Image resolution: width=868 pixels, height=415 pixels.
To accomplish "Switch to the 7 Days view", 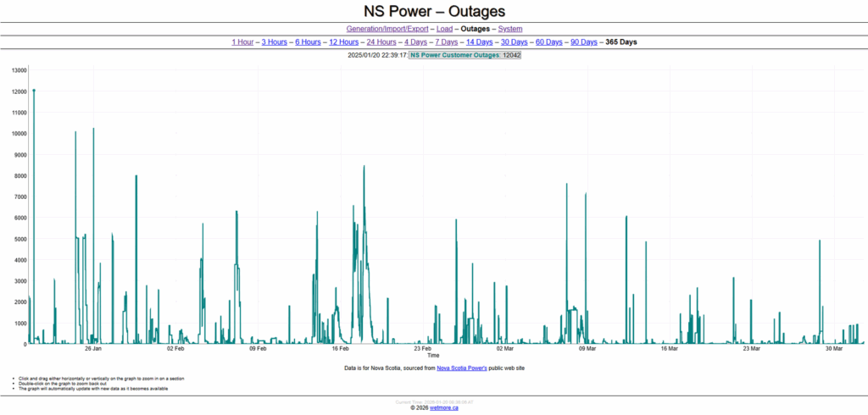I will pos(447,41).
